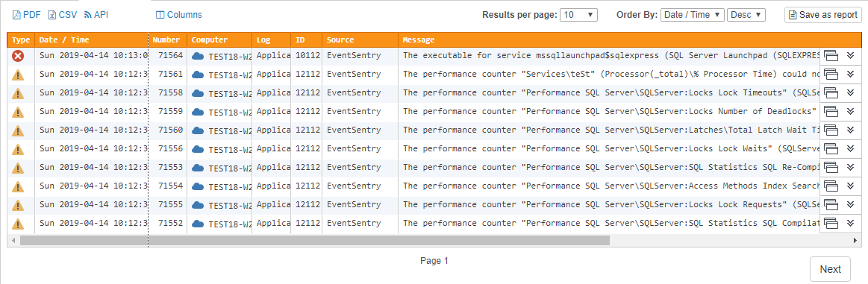Expand the row chevron for event 71553

click(852, 168)
